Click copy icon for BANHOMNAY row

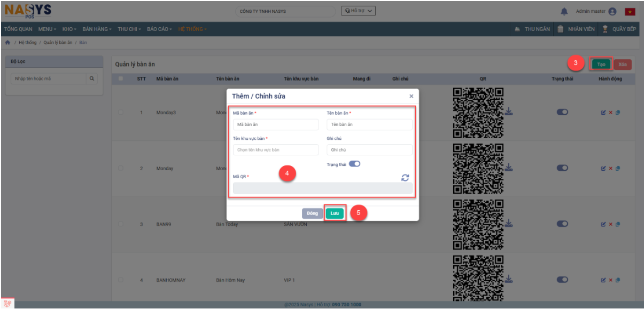pos(617,280)
